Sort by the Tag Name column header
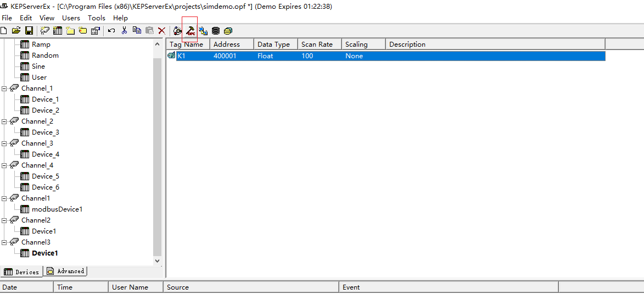Screen dimensions: 644x294 tap(188, 44)
